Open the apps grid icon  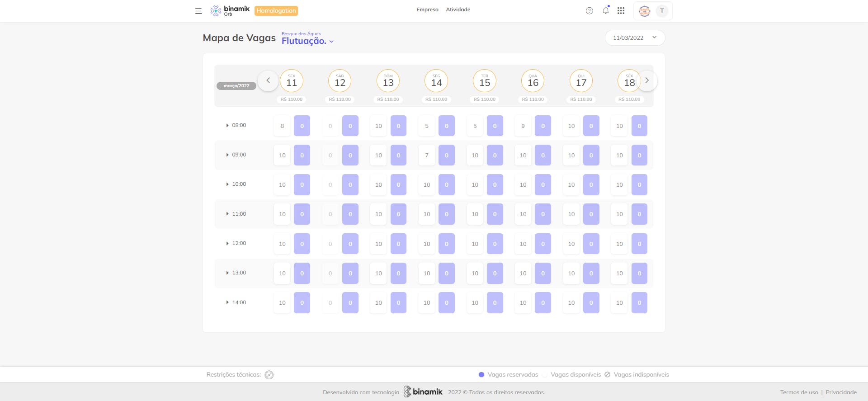click(621, 11)
